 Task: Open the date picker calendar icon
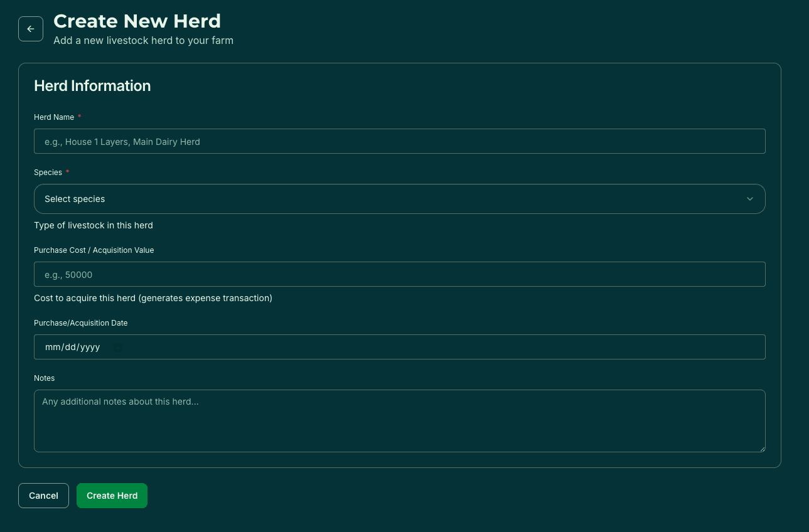(x=117, y=347)
